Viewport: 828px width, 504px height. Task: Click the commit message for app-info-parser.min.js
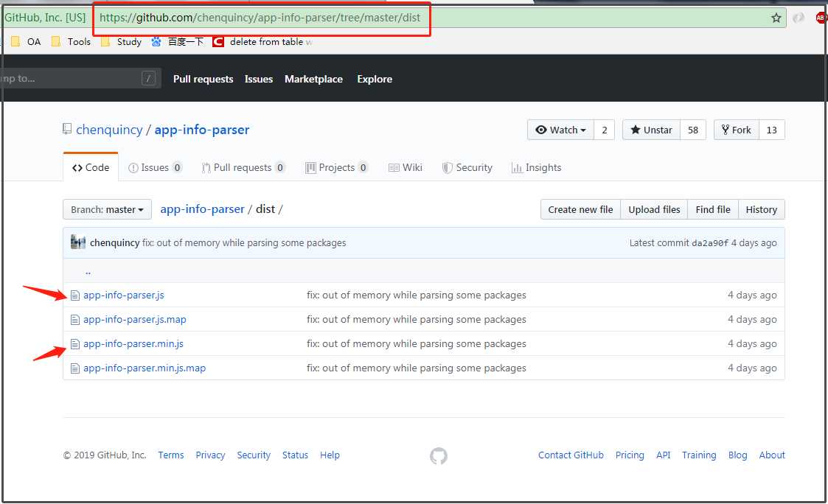pos(416,344)
